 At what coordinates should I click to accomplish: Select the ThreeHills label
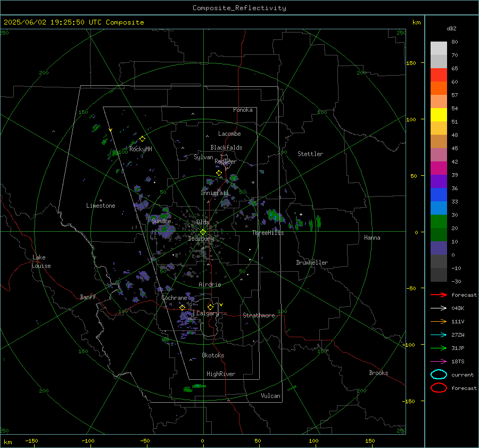click(x=268, y=233)
